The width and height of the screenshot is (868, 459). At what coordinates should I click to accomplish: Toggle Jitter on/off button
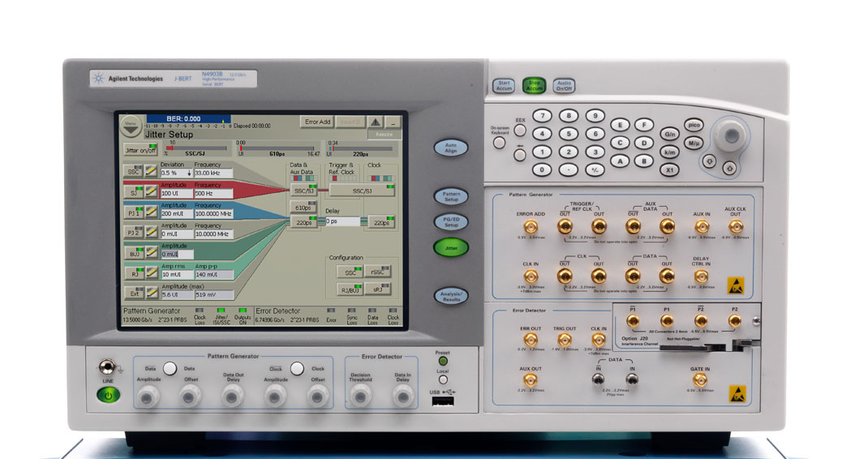140,149
